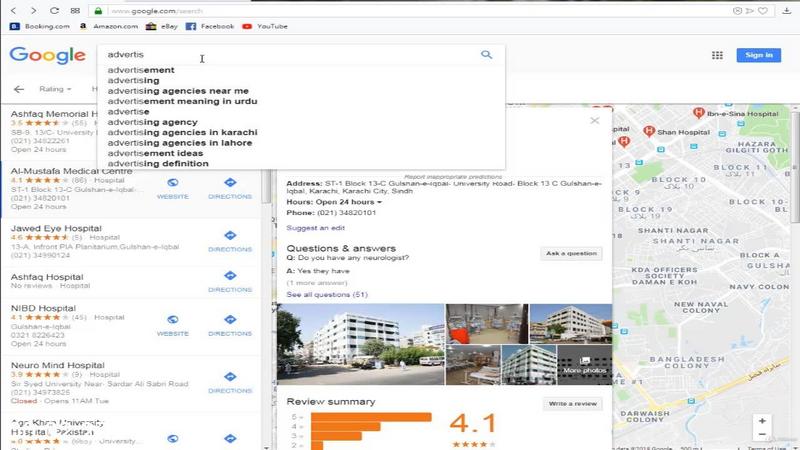The image size is (800, 450).
Task: Open 'See all questions (51)' link
Action: pyautogui.click(x=327, y=295)
